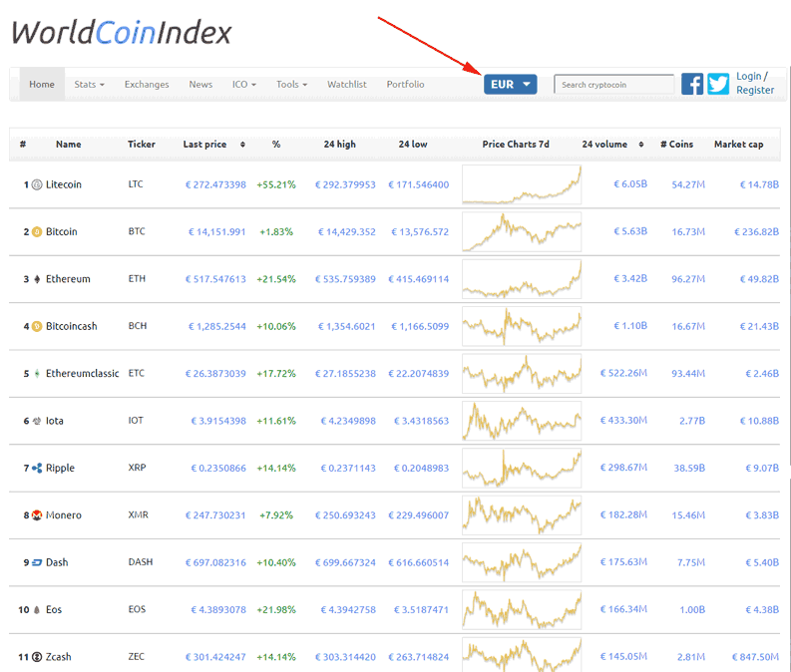Click the Eos coin icon
Screen dimensions: 791x672
[x=37, y=610]
